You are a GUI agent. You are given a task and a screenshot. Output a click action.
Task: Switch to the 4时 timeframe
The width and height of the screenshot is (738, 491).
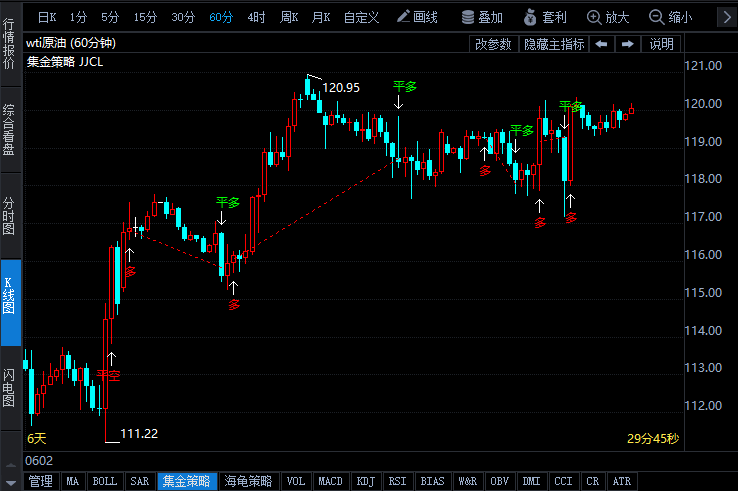[x=256, y=17]
